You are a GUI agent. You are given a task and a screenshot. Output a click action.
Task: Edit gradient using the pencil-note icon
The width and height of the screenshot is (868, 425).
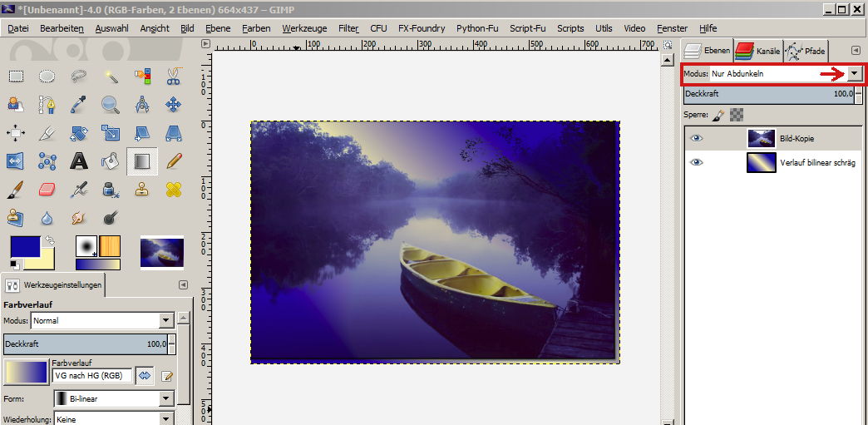[167, 376]
